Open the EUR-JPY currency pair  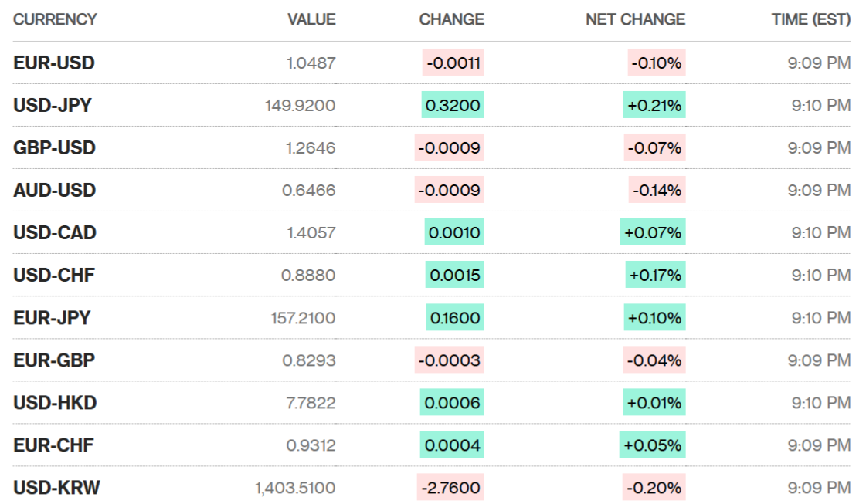click(52, 318)
